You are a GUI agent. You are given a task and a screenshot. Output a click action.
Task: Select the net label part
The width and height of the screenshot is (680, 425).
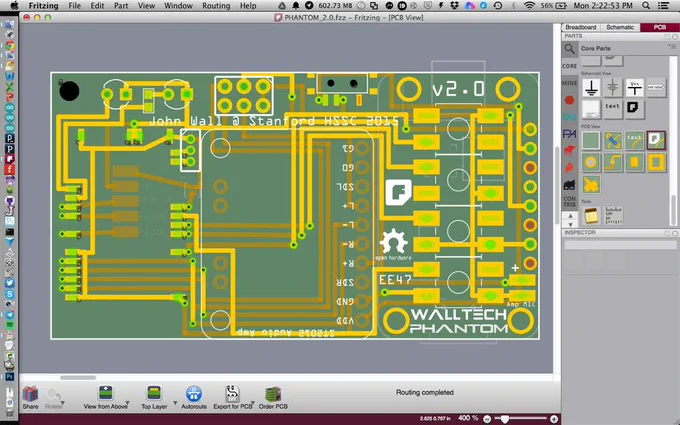656,88
